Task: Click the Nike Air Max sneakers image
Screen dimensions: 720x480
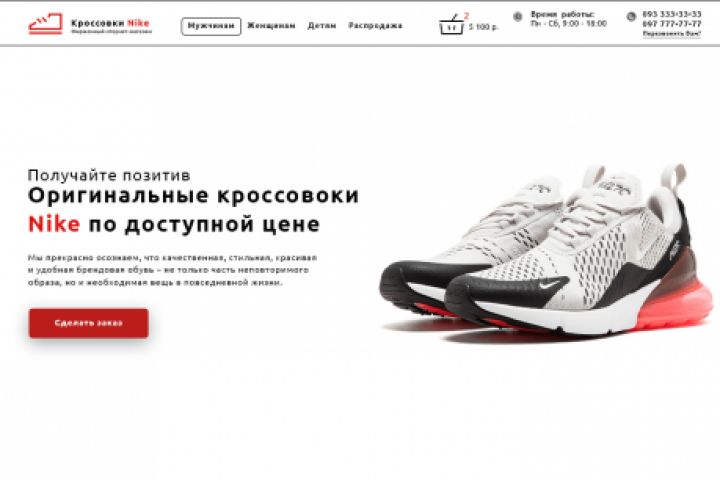Action: click(546, 250)
